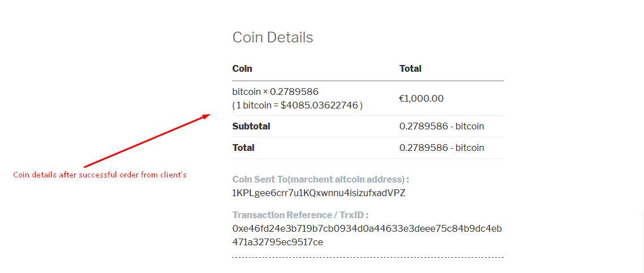This screenshot has height=273, width=644.
Task: Click the 'Transaction Reference / TrxID' label
Action: pos(300,215)
